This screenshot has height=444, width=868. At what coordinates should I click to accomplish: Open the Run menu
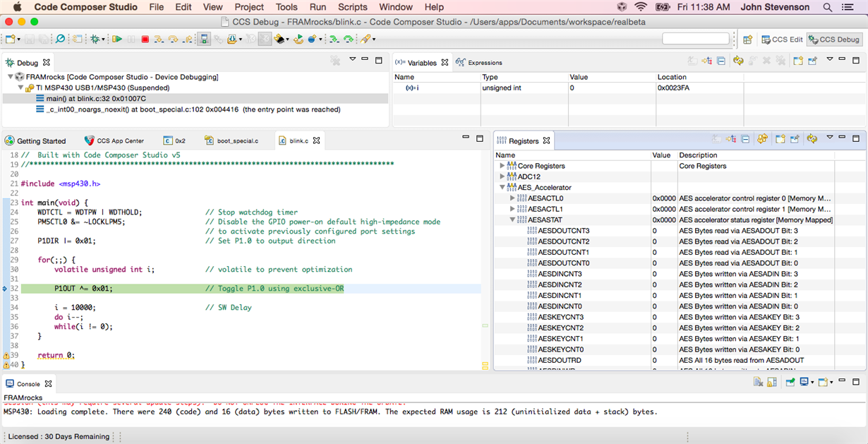[x=318, y=7]
